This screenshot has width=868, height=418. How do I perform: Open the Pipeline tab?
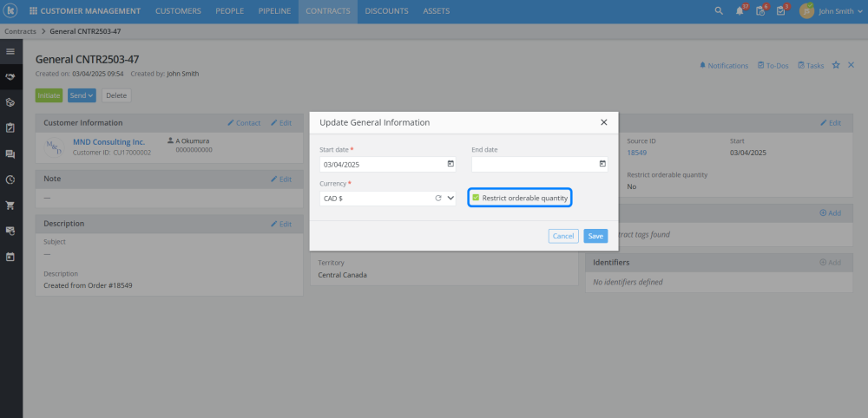[274, 11]
